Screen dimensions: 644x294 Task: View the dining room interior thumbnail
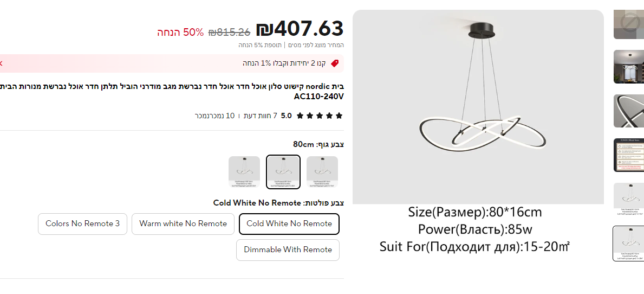628,67
